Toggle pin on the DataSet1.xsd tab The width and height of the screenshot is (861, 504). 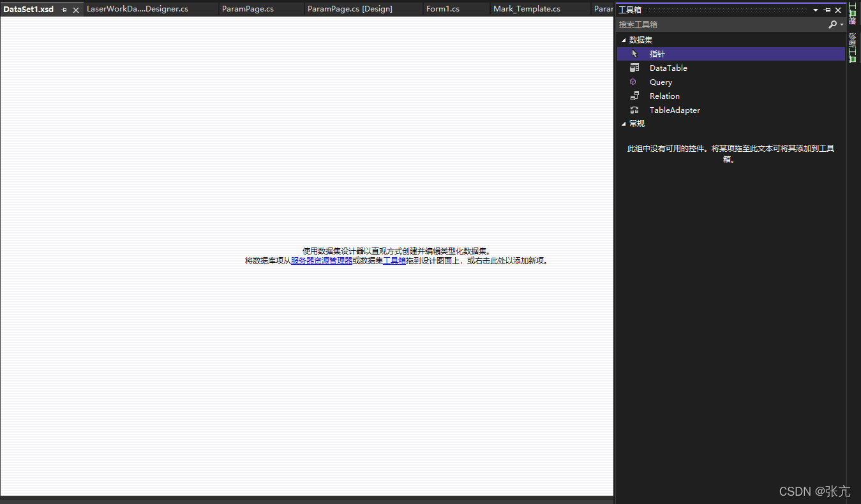click(64, 10)
